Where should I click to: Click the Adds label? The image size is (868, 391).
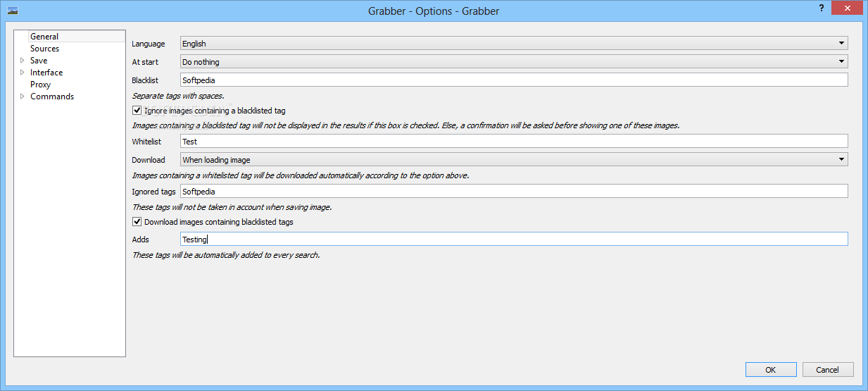coord(141,240)
